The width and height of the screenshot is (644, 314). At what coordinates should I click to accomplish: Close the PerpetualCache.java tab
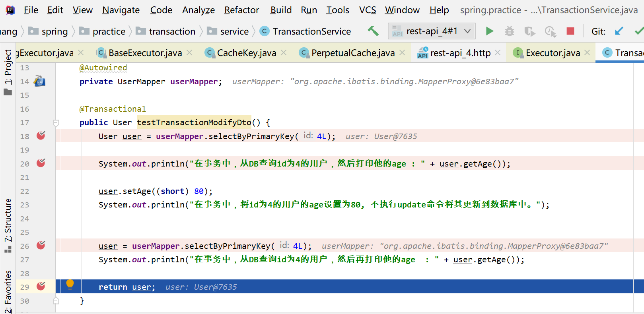402,52
